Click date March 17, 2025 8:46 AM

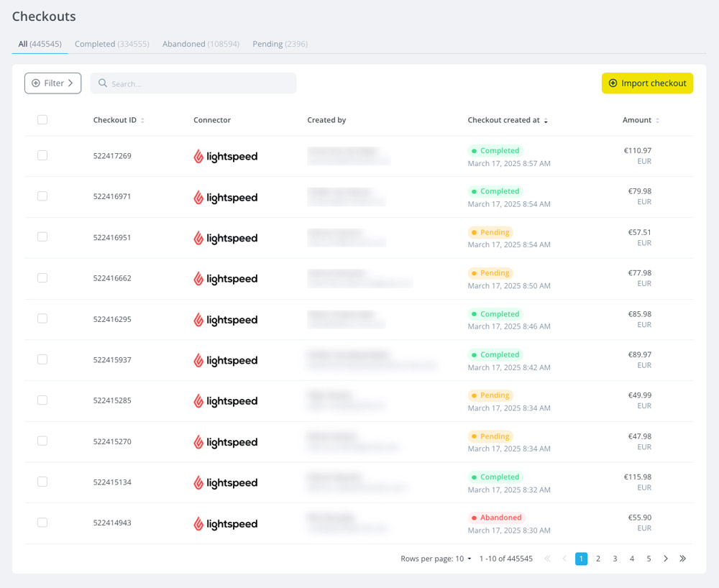(x=509, y=326)
